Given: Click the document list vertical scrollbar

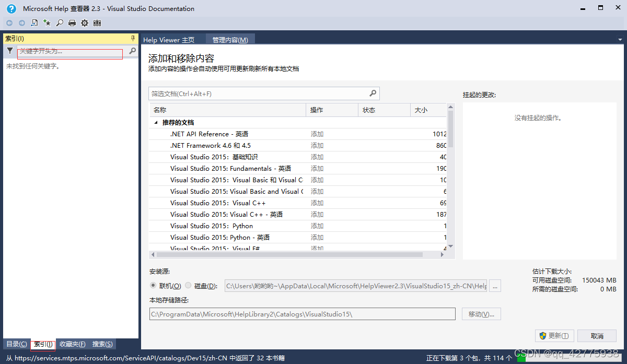Looking at the screenshot, I should 450,130.
